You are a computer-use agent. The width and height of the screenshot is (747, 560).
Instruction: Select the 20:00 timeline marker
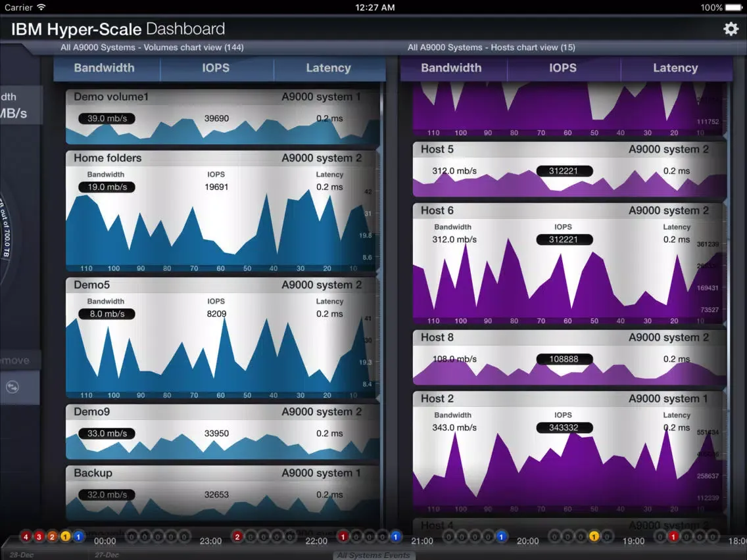[528, 541]
